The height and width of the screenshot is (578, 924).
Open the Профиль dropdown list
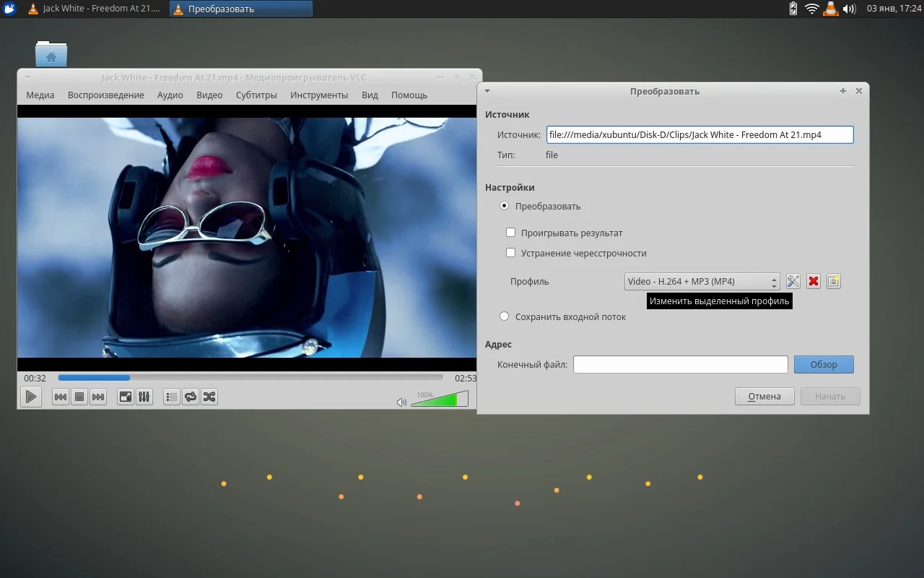(x=702, y=281)
